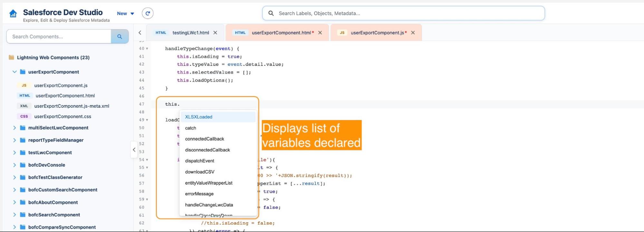This screenshot has width=644, height=232.
Task: Open the New dropdown menu
Action: [x=126, y=14]
